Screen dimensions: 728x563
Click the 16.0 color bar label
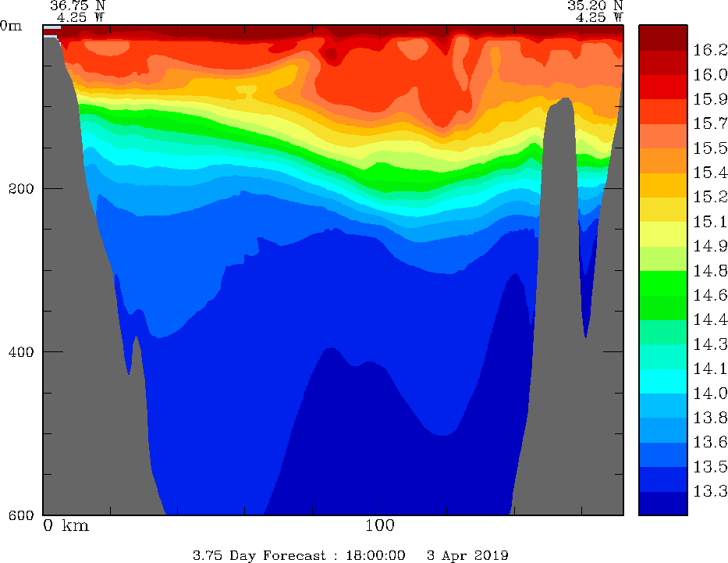click(710, 74)
